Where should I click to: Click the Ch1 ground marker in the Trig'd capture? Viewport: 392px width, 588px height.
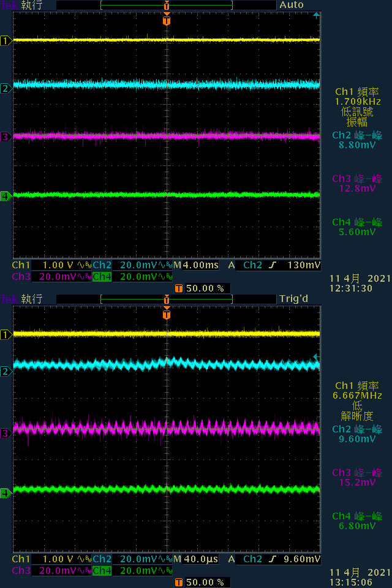click(6, 334)
